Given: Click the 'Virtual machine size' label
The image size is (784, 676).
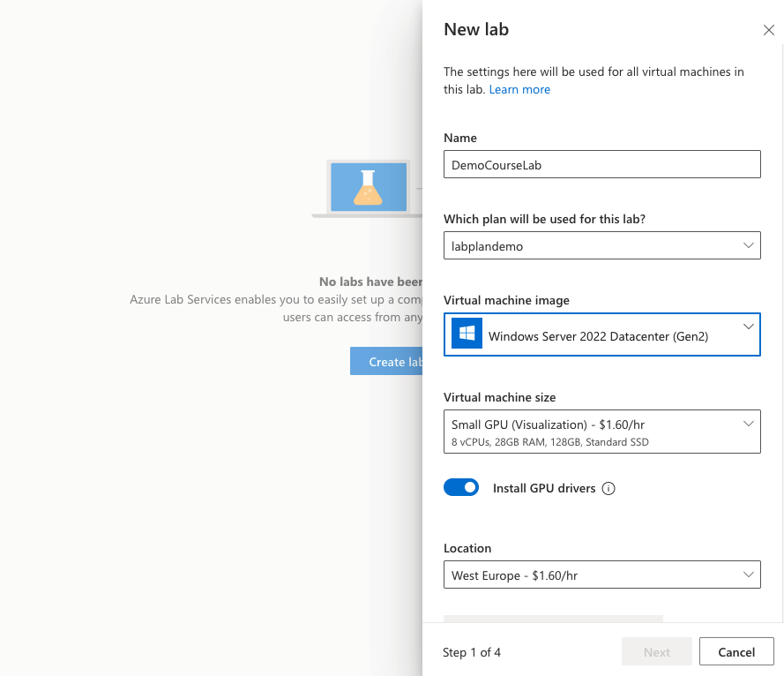Looking at the screenshot, I should click(499, 397).
